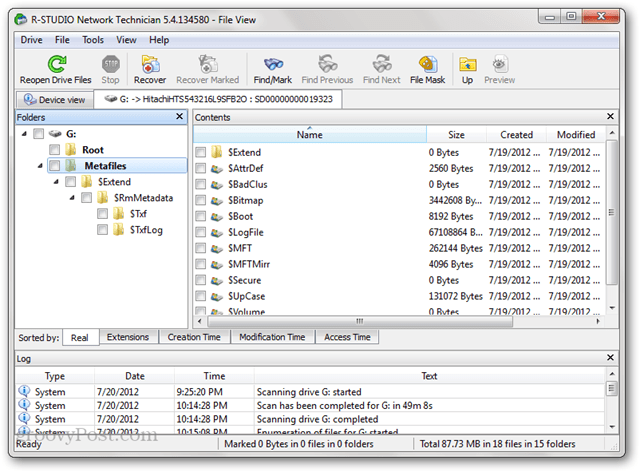Sort by Creation Time tab
Viewport: 640px width, 472px height.
pyautogui.click(x=194, y=337)
